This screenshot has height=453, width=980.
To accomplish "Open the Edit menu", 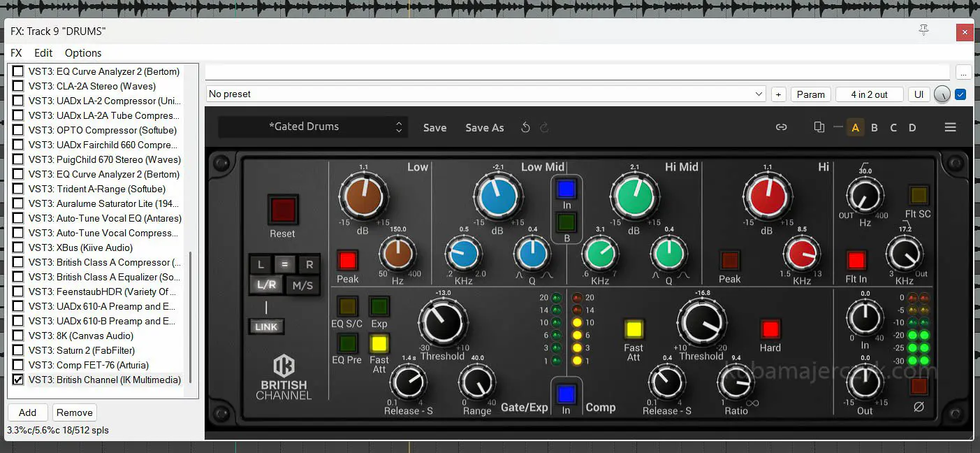I will pyautogui.click(x=43, y=53).
